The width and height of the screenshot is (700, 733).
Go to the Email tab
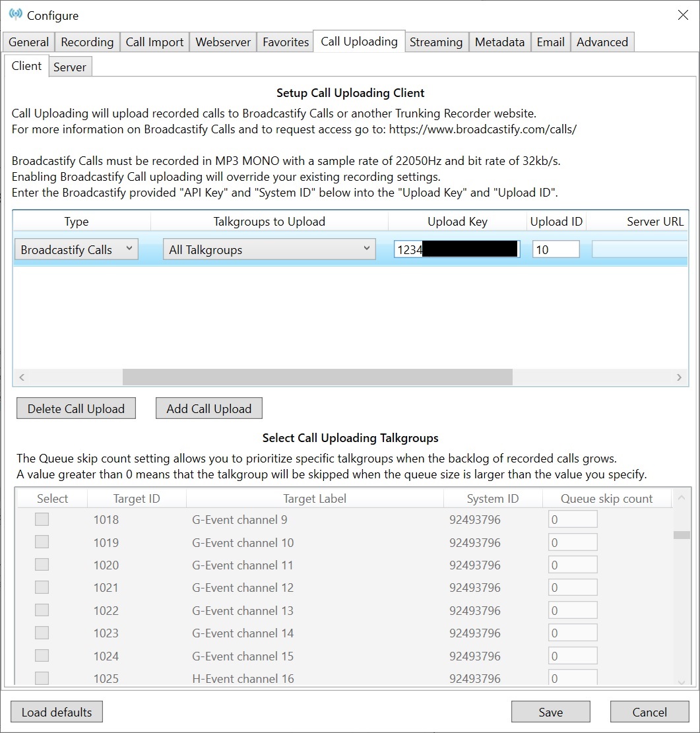click(551, 42)
